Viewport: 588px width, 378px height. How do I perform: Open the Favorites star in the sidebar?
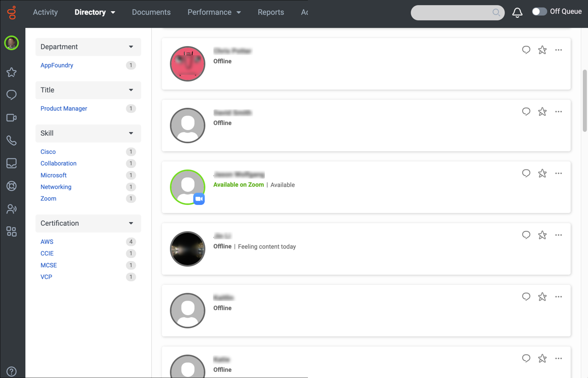(x=11, y=72)
